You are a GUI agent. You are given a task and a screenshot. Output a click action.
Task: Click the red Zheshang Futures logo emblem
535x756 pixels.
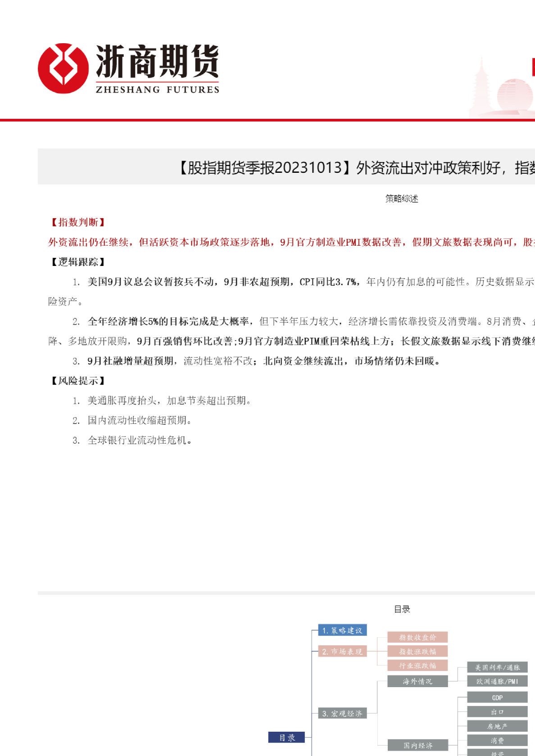click(x=63, y=68)
